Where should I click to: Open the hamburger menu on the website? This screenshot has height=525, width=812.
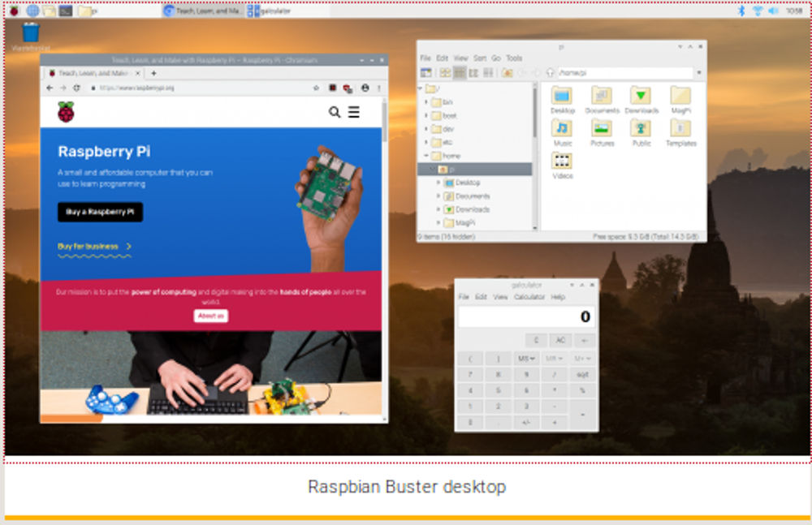click(x=354, y=113)
